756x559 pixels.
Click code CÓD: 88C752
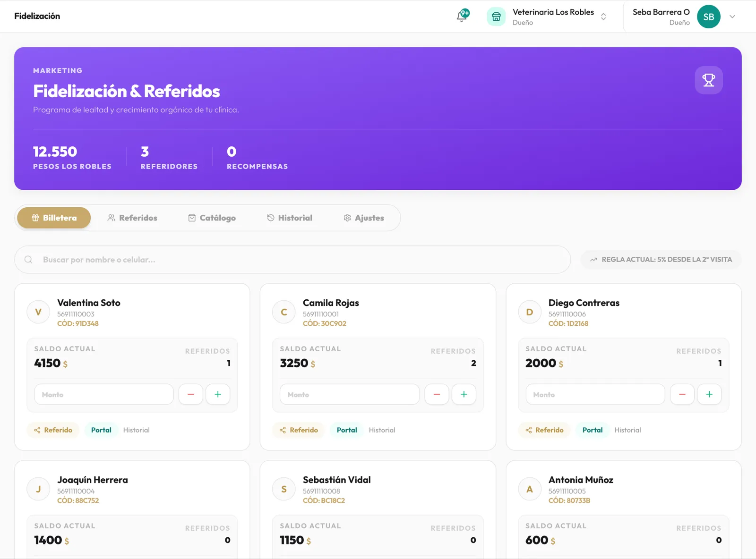pos(78,501)
